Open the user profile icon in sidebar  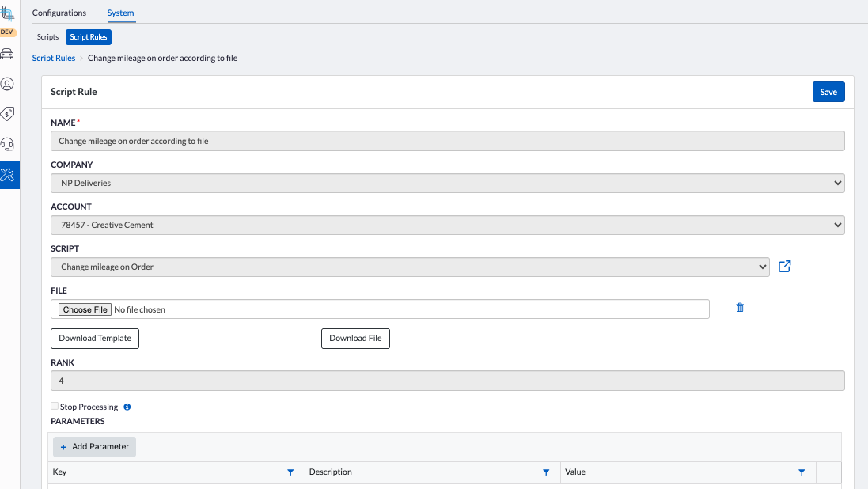7,84
